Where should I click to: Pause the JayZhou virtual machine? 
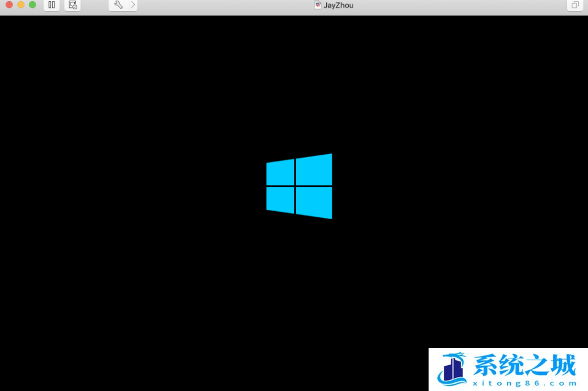(x=52, y=5)
